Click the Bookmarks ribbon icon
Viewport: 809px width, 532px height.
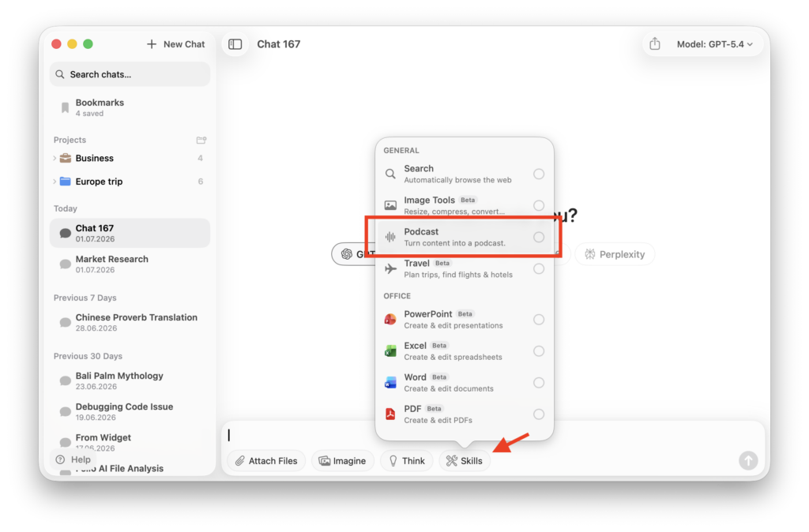(x=65, y=107)
